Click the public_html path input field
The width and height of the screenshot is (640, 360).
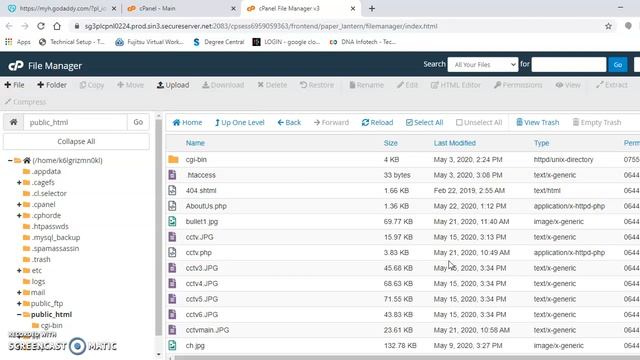point(75,122)
